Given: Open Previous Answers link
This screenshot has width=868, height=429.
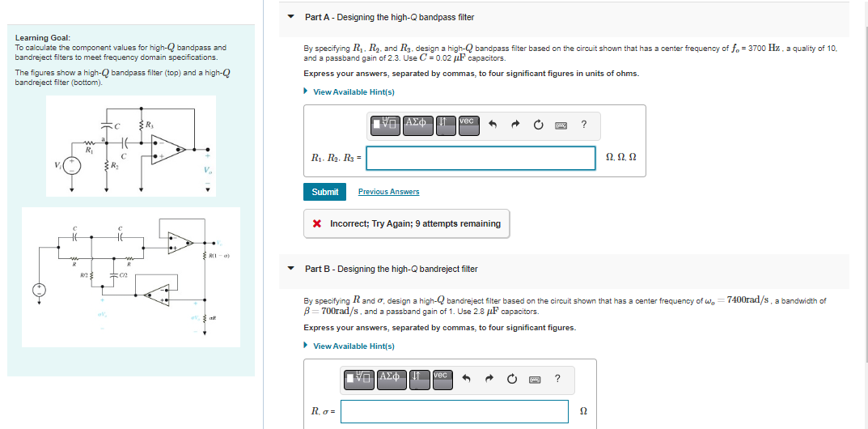Looking at the screenshot, I should point(388,192).
